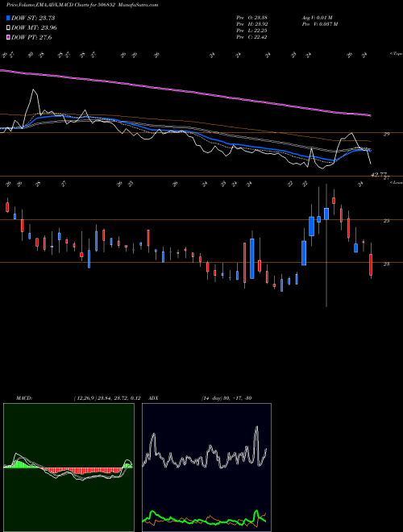Screen dimensions: 403x532
Task: Click the '23' price axis label on candlestick chart
Action: [x=386, y=264]
